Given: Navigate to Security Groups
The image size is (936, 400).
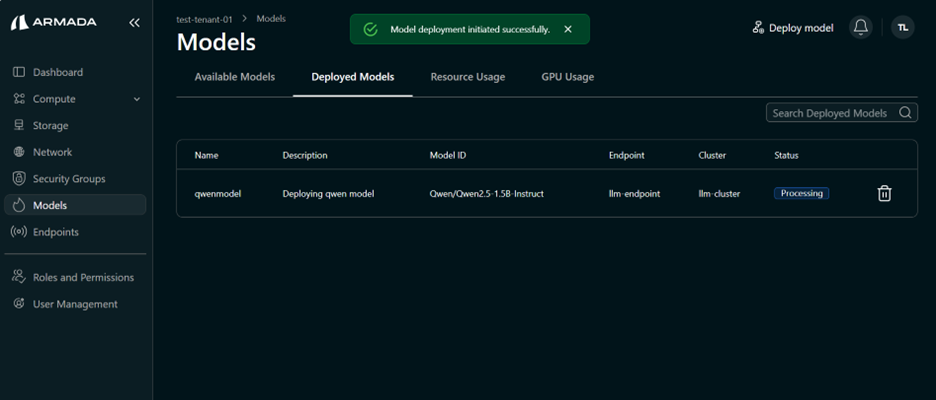Looking at the screenshot, I should click(x=68, y=179).
